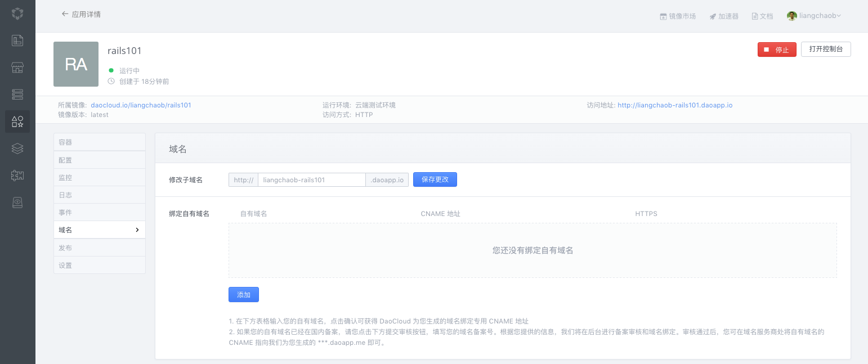Screen dimensions: 868x364
Task: Open the disk volume icon in sidebar
Action: point(17,203)
